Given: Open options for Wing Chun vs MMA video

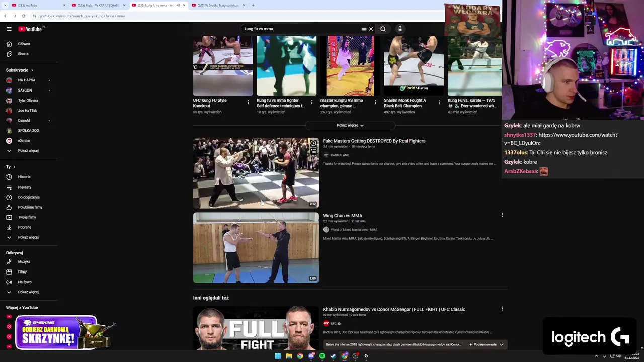Looking at the screenshot, I should [502, 215].
